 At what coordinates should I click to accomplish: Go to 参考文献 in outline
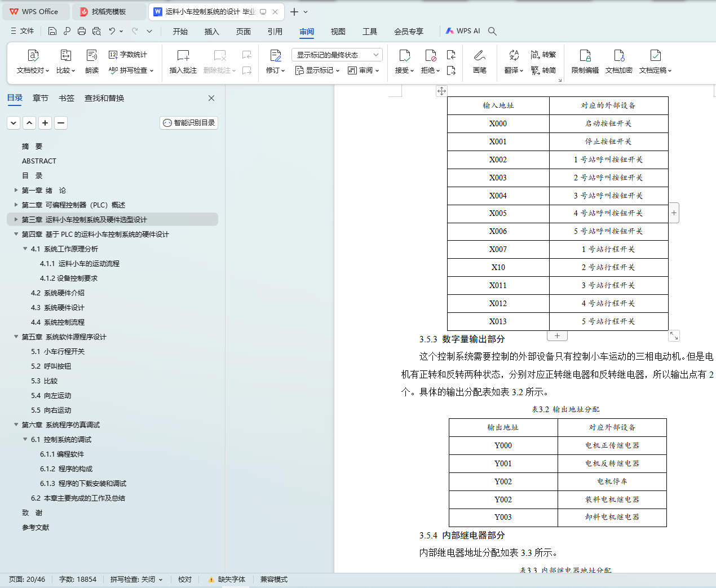tap(36, 527)
